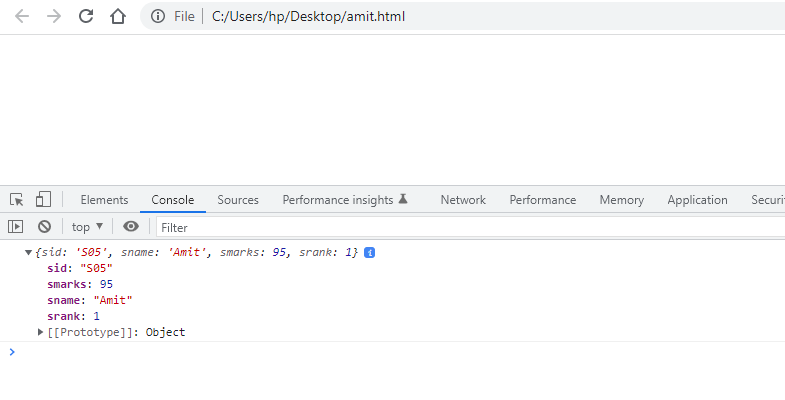Click the Performance insights flask icon
785x400 pixels.
click(x=403, y=199)
